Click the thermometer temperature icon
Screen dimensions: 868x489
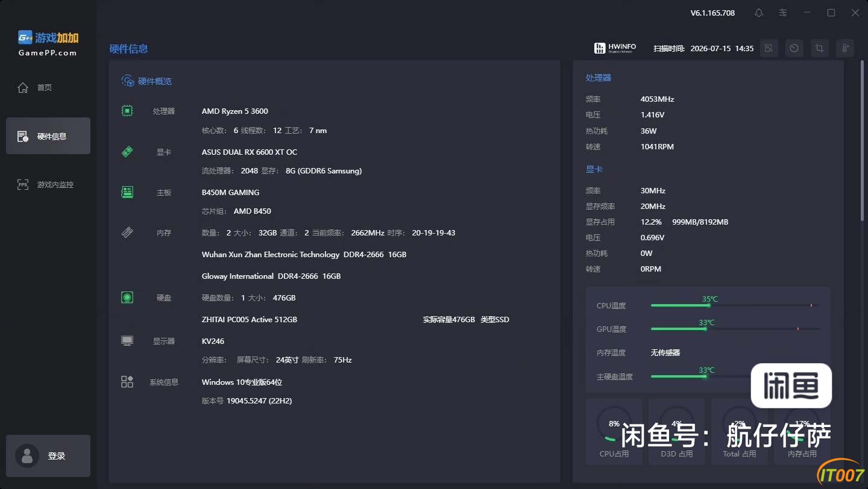pyautogui.click(x=846, y=48)
